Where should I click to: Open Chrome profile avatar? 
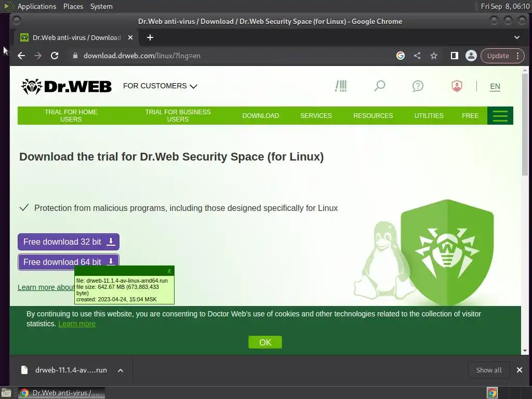[x=471, y=56]
